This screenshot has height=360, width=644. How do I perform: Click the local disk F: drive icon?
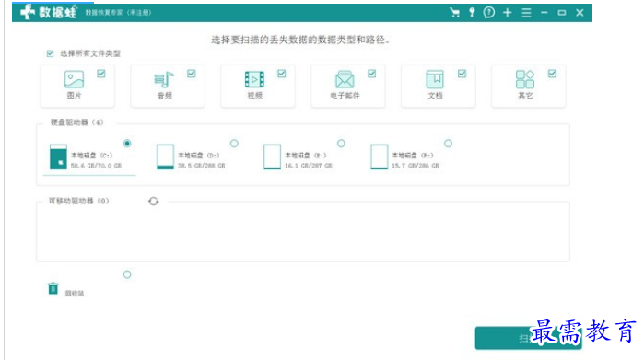(x=379, y=157)
